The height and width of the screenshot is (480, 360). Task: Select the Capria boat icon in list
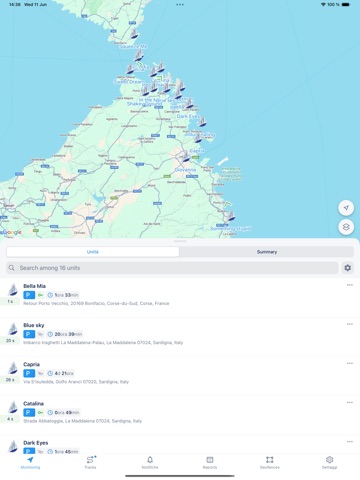coord(13,368)
